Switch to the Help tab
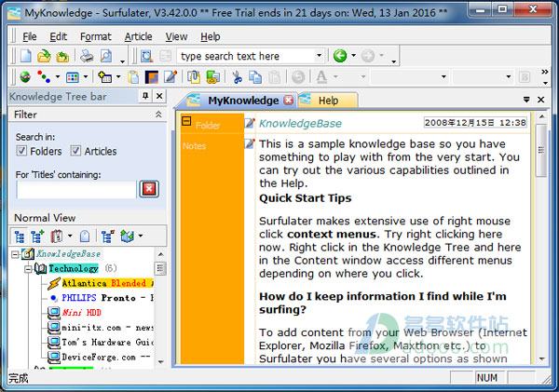Viewport: 559px width, 392px height. (x=328, y=101)
